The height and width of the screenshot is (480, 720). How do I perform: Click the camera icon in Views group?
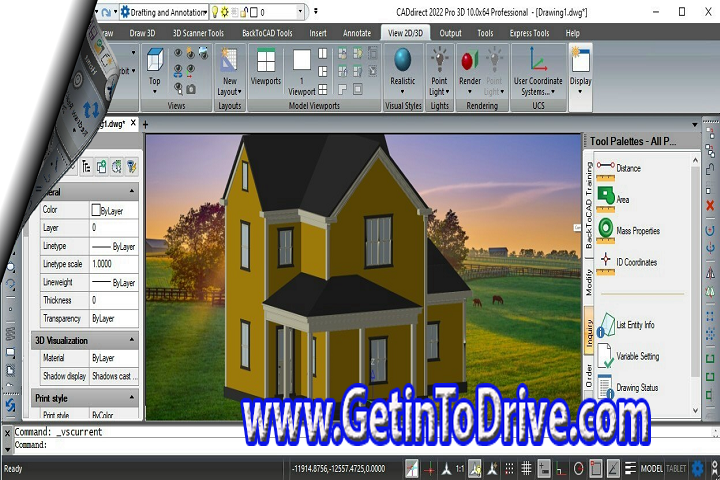point(191,89)
